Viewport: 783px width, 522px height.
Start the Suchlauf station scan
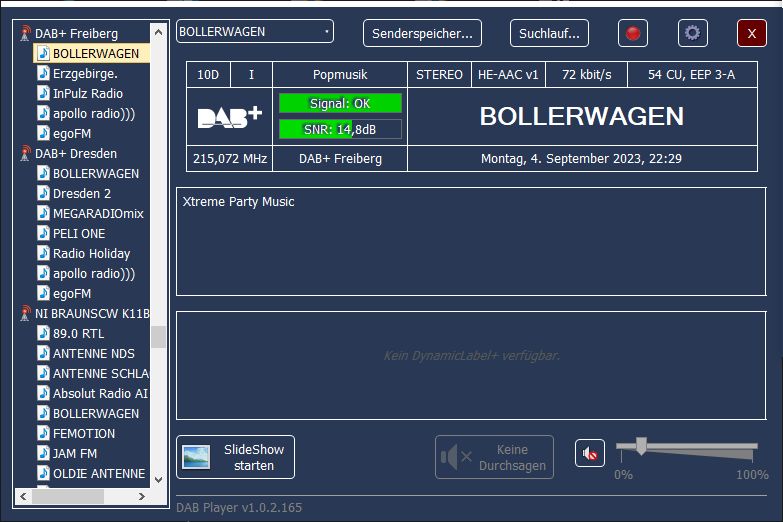point(549,33)
